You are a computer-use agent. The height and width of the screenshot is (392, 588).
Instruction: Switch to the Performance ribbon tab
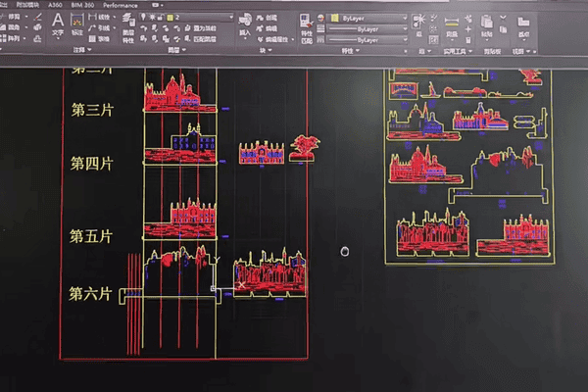tap(120, 5)
